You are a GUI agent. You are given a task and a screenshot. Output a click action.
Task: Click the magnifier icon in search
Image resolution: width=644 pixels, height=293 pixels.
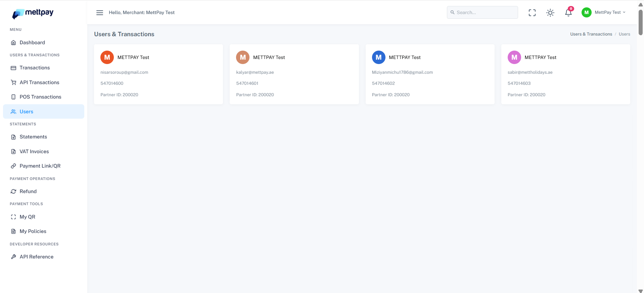click(x=453, y=12)
